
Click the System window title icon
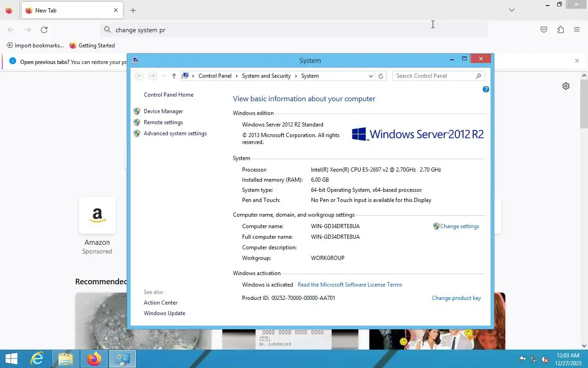(x=135, y=60)
